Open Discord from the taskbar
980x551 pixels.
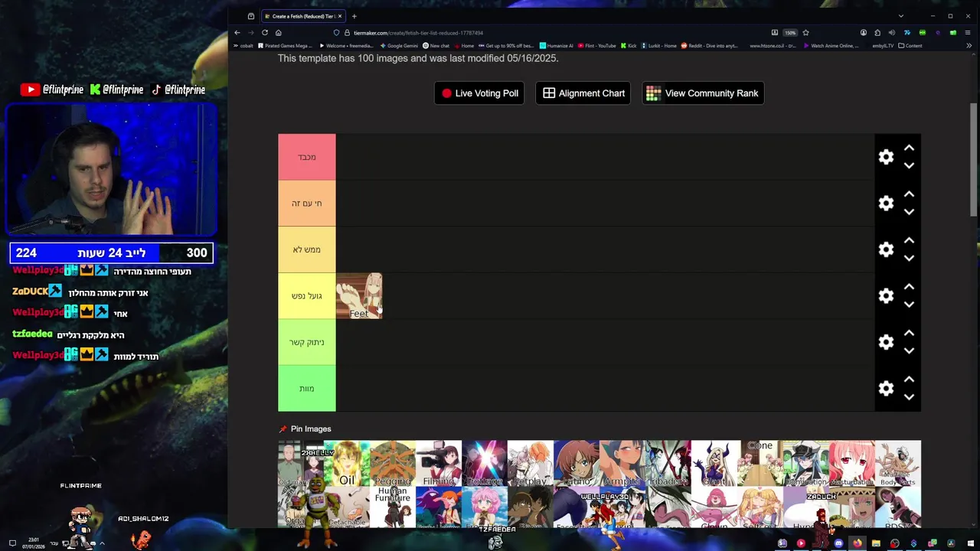click(838, 543)
